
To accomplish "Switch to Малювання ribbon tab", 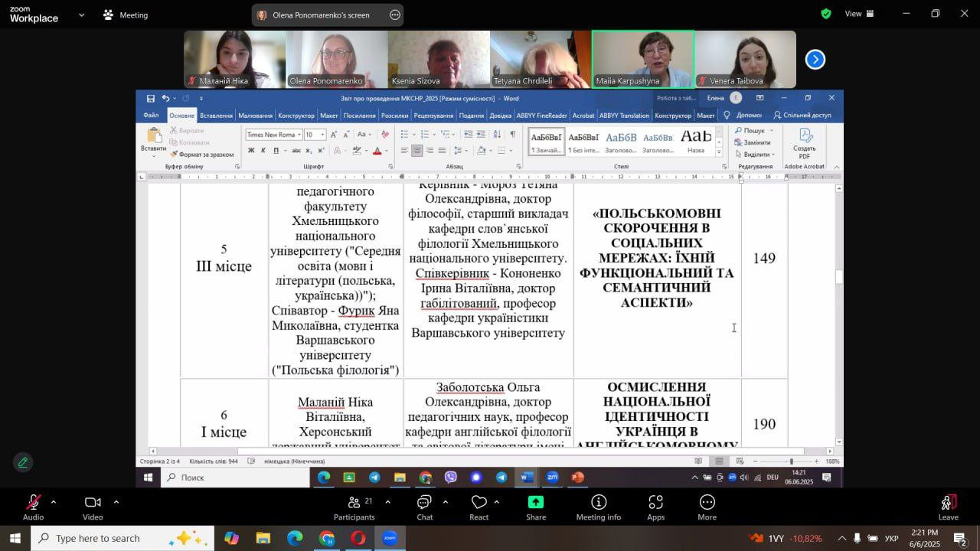I will point(255,116).
